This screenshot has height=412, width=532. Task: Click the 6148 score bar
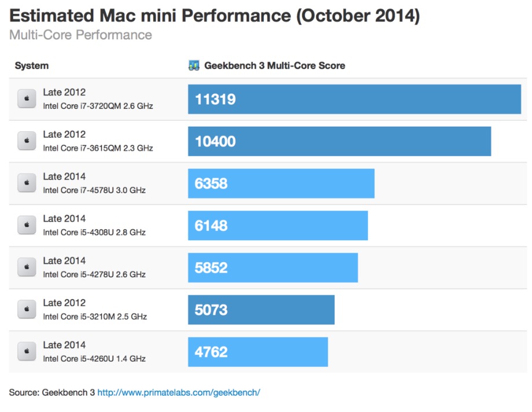click(x=278, y=226)
